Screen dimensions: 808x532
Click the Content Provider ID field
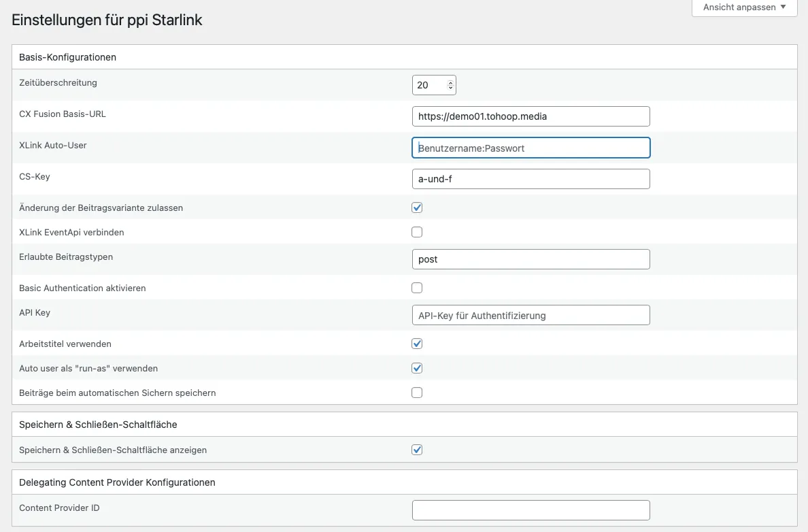tap(531, 510)
